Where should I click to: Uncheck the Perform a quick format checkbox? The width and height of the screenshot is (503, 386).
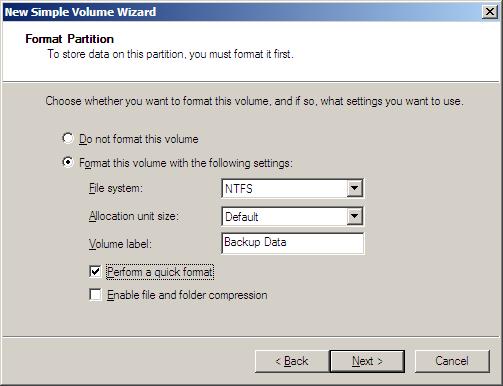95,271
